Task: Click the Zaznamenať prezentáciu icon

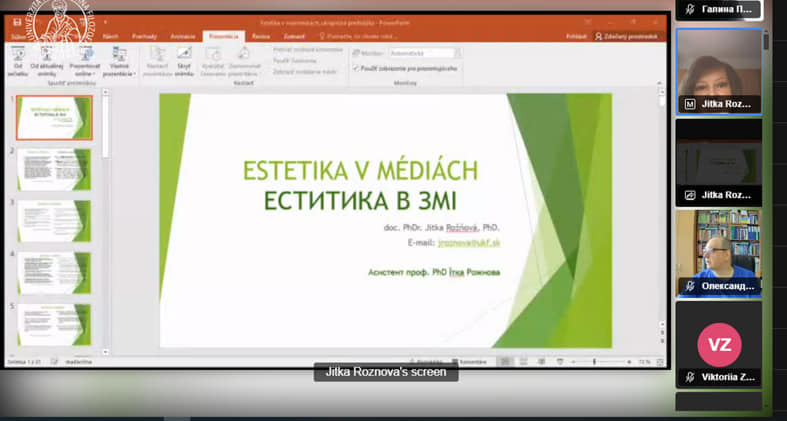Action: pos(243,54)
